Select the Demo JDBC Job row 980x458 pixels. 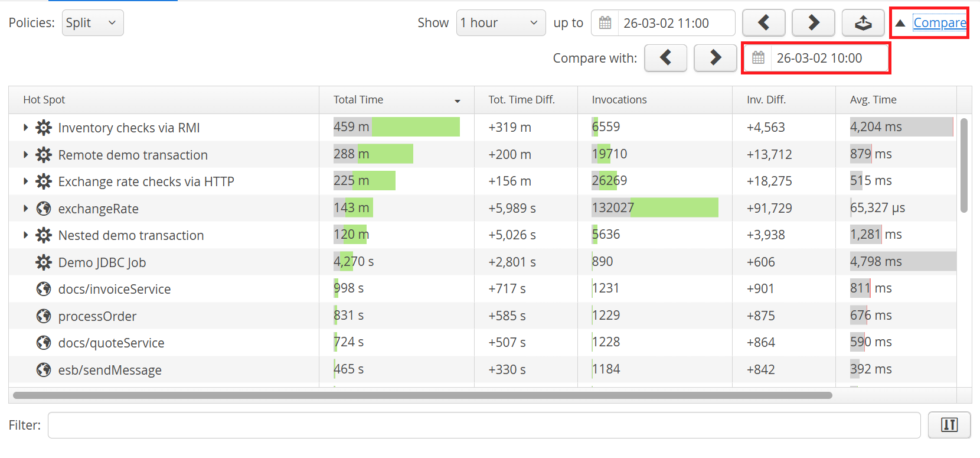pos(102,262)
